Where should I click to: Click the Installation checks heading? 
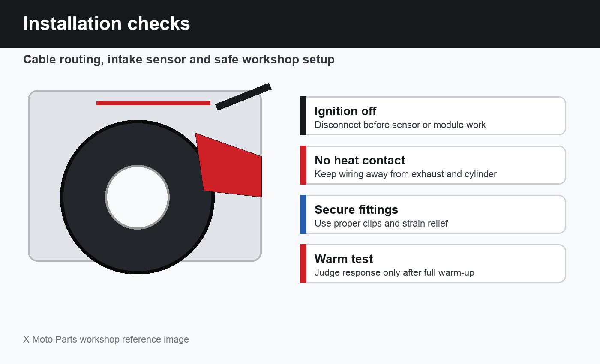pos(107,24)
